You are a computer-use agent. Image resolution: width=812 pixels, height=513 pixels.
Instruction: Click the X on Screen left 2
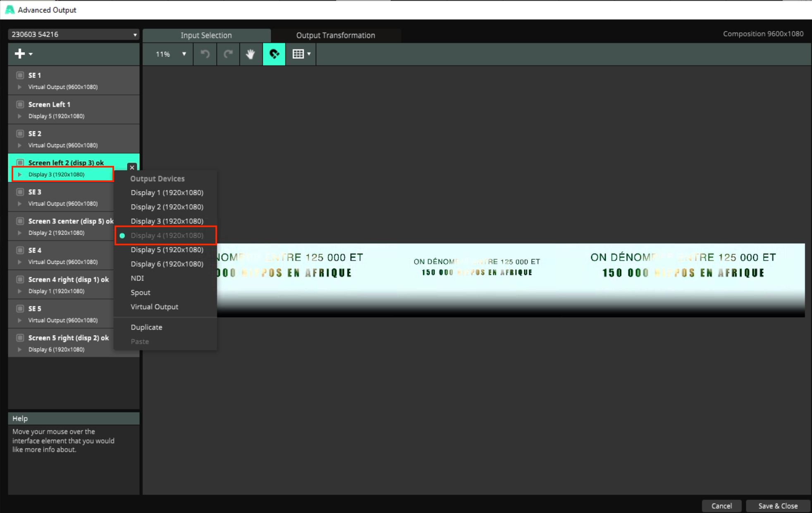[132, 167]
